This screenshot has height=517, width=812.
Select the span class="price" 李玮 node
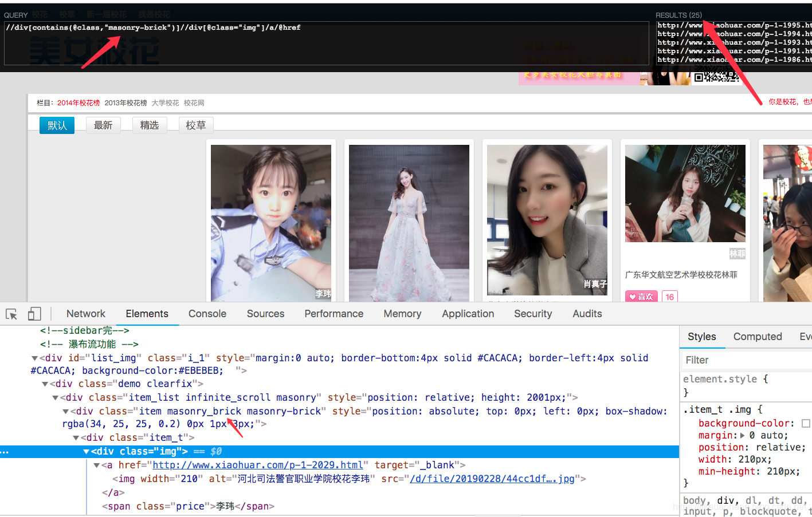click(188, 507)
